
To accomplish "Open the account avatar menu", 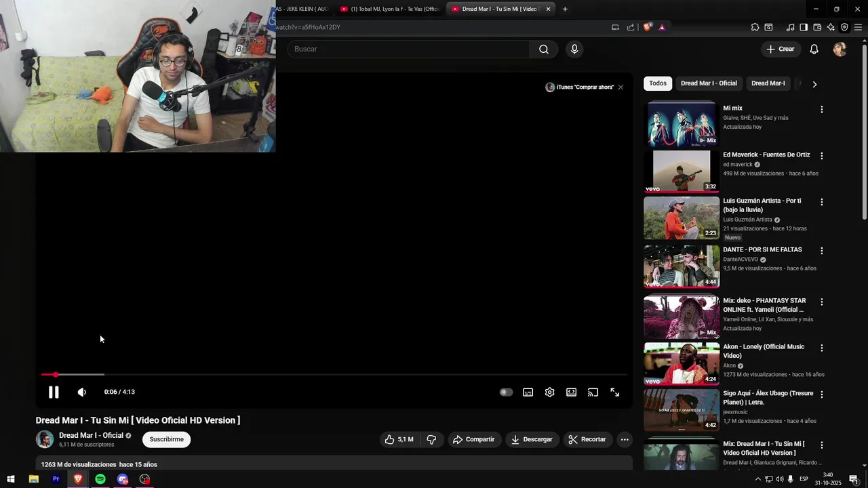I will point(840,49).
